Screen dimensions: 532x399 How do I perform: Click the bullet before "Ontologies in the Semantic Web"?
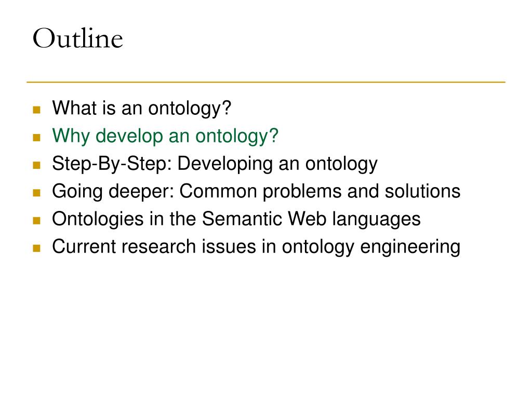[x=37, y=220]
